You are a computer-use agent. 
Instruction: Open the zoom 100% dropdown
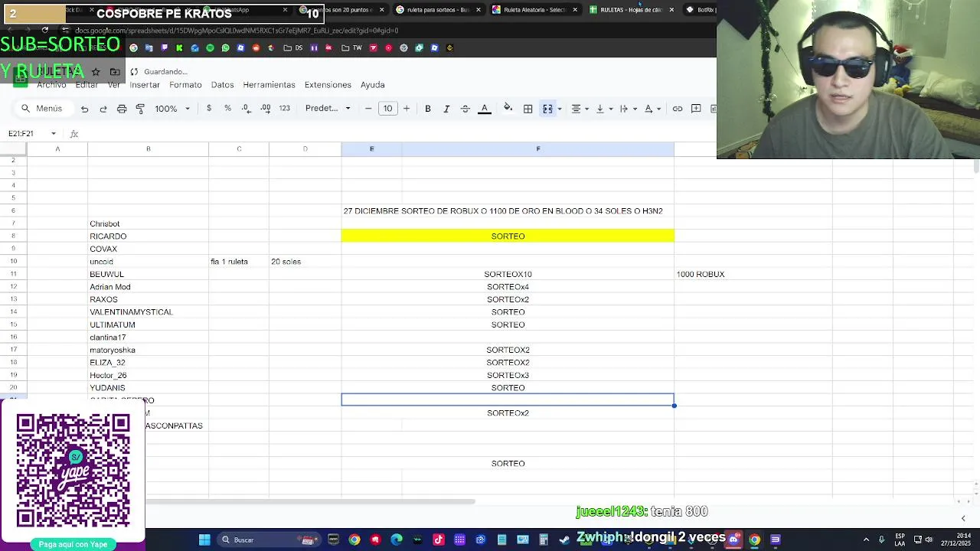pos(172,109)
